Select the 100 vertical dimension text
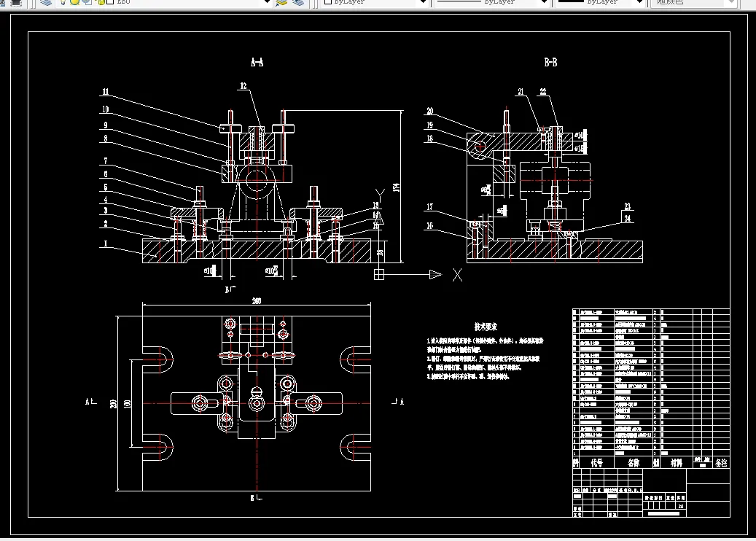This screenshot has height=541, width=756. coord(128,404)
